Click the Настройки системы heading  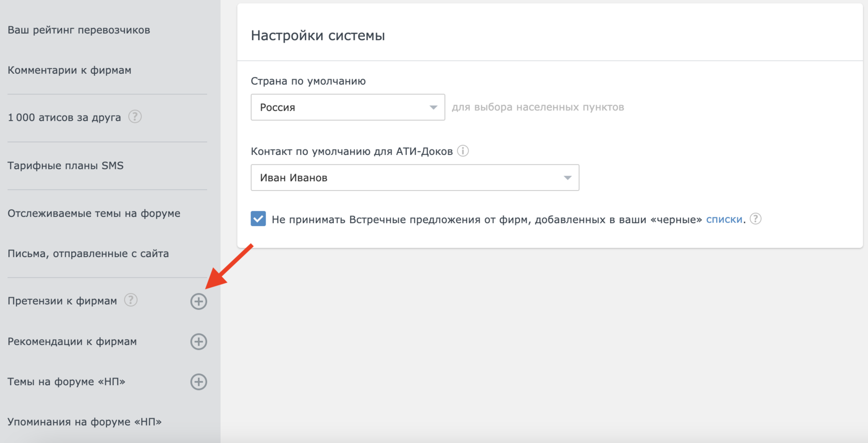click(318, 36)
